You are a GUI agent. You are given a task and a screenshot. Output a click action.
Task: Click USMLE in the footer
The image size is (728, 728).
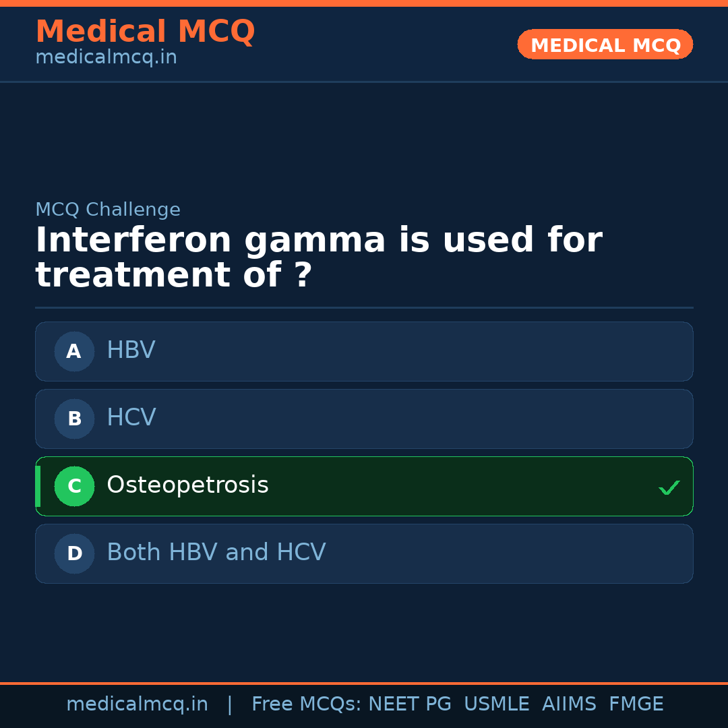[496, 704]
